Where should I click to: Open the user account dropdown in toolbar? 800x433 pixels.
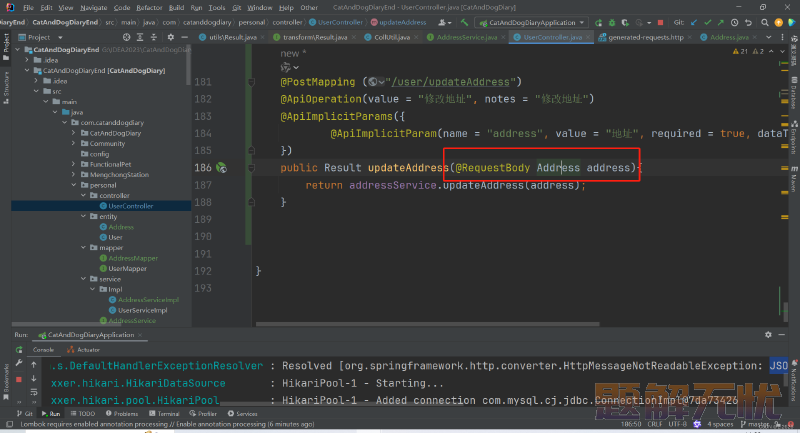(444, 22)
